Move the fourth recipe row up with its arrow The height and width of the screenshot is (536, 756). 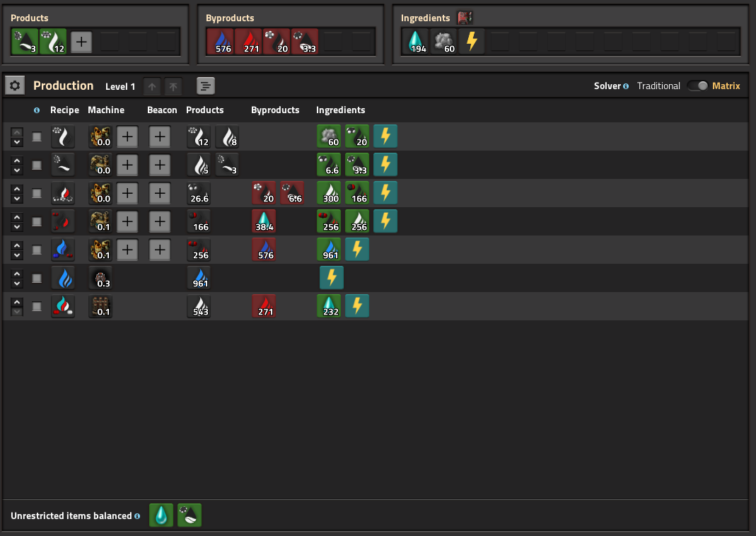point(17,217)
